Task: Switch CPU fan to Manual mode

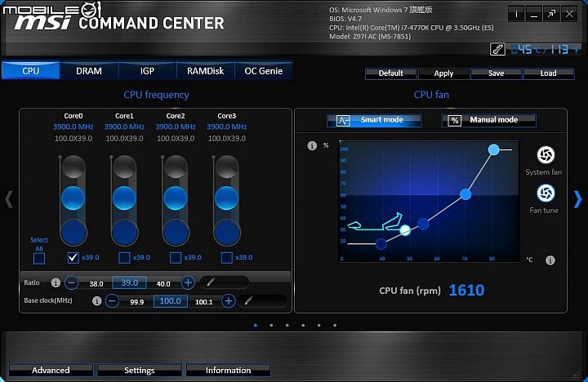Action: 488,120
